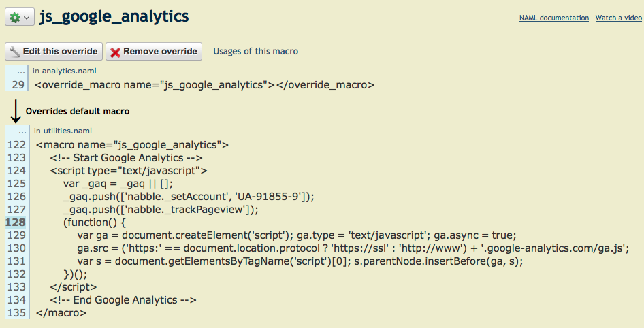
Task: Expand ellipsis above line 29
Action: 22,70
